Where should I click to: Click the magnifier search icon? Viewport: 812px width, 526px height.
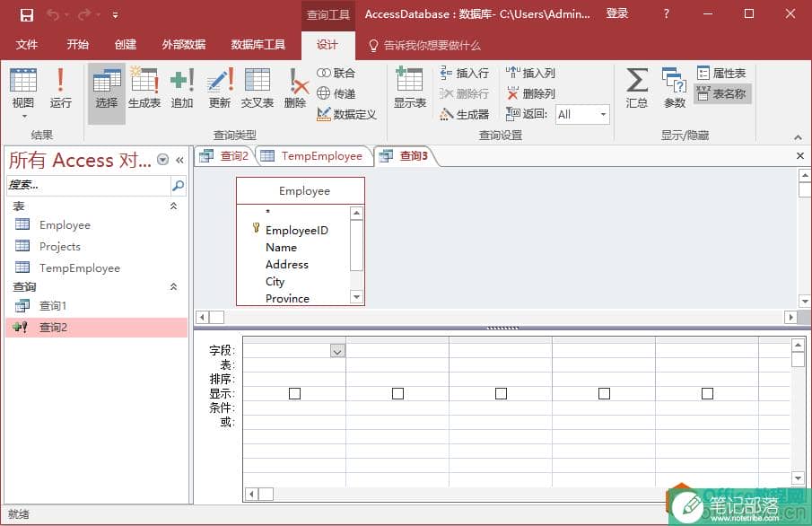coord(179,185)
